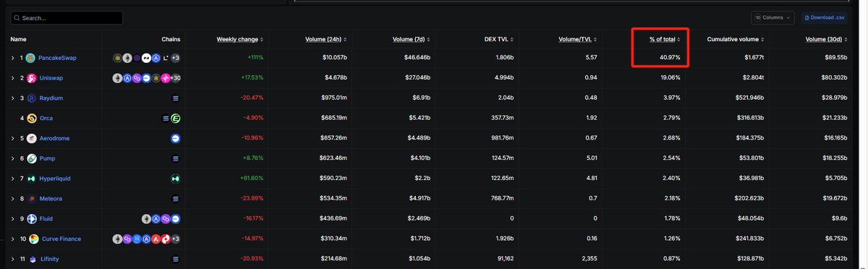Click the Orca protocol logo icon

pos(32,118)
